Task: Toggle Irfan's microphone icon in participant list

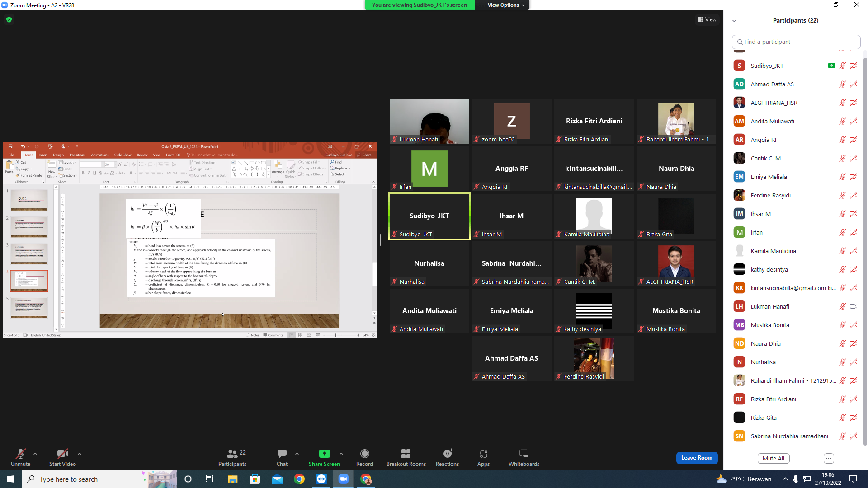Action: (x=843, y=232)
